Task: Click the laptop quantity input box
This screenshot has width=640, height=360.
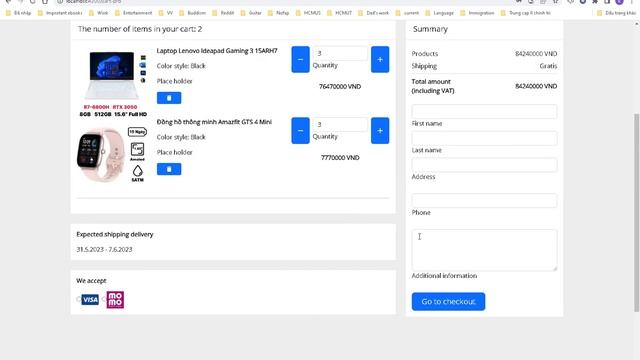Action: click(340, 53)
